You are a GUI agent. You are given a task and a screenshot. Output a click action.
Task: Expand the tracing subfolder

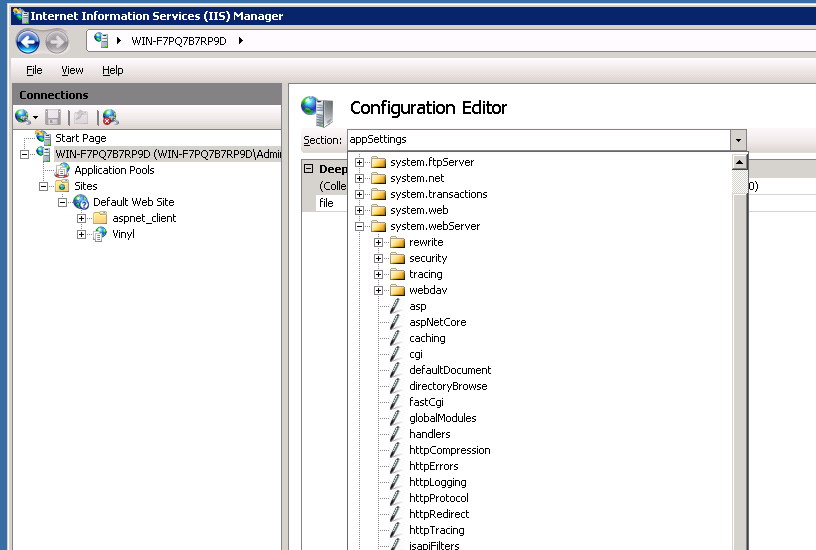coord(378,274)
